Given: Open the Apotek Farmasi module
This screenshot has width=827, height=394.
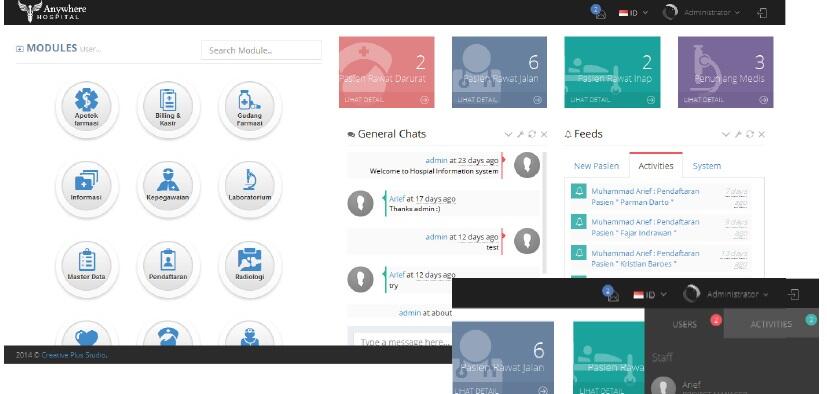Looking at the screenshot, I should [86, 107].
